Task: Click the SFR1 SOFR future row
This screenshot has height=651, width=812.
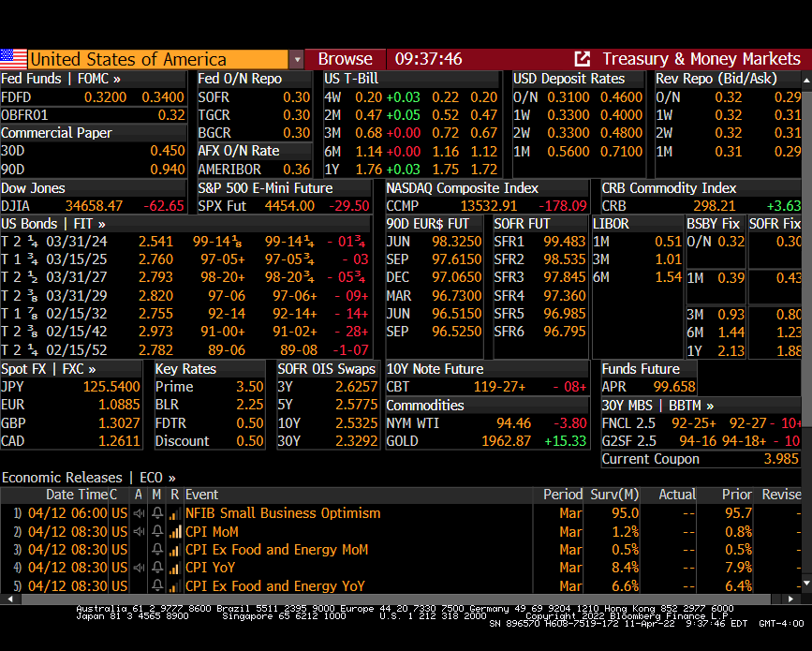Action: tap(539, 242)
